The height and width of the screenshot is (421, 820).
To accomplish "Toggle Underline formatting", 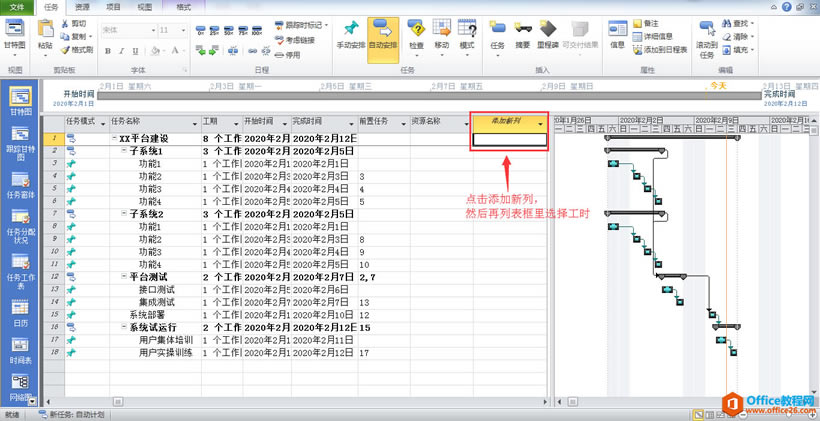I will coord(135,51).
